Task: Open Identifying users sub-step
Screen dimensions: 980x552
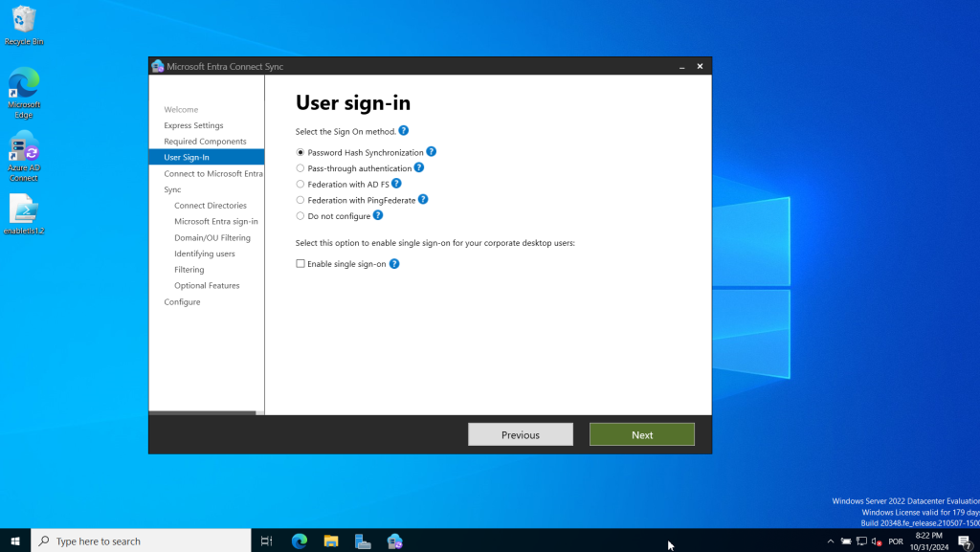Action: (x=205, y=254)
